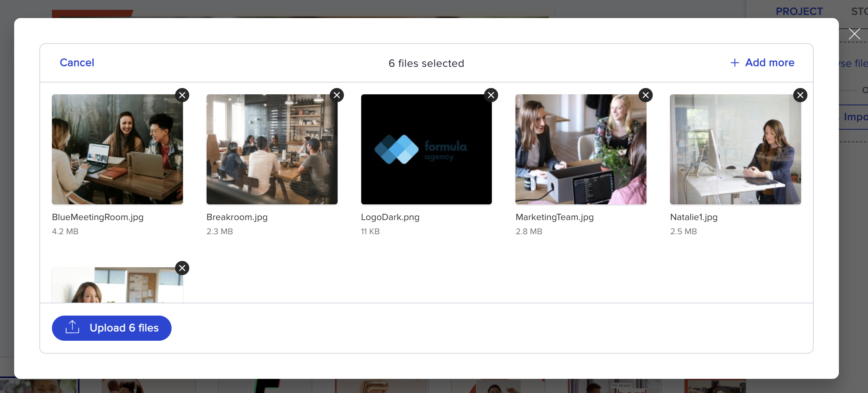The image size is (868, 393).
Task: Click the 6 files selected heading
Action: click(x=427, y=63)
